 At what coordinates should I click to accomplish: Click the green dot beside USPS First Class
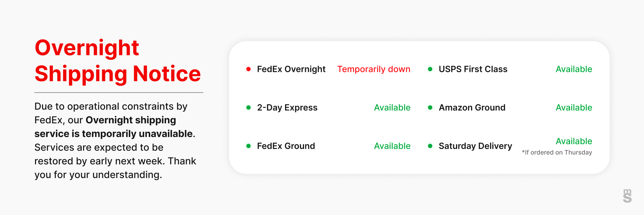click(x=430, y=69)
